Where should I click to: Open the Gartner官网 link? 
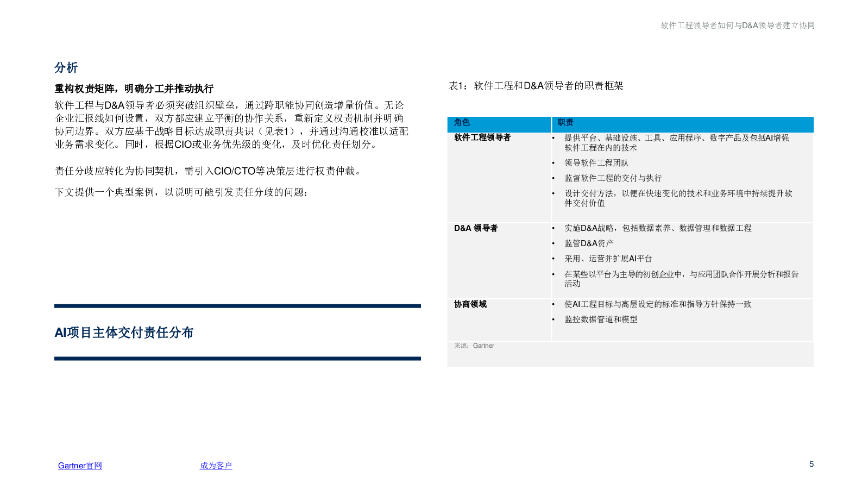pos(80,466)
